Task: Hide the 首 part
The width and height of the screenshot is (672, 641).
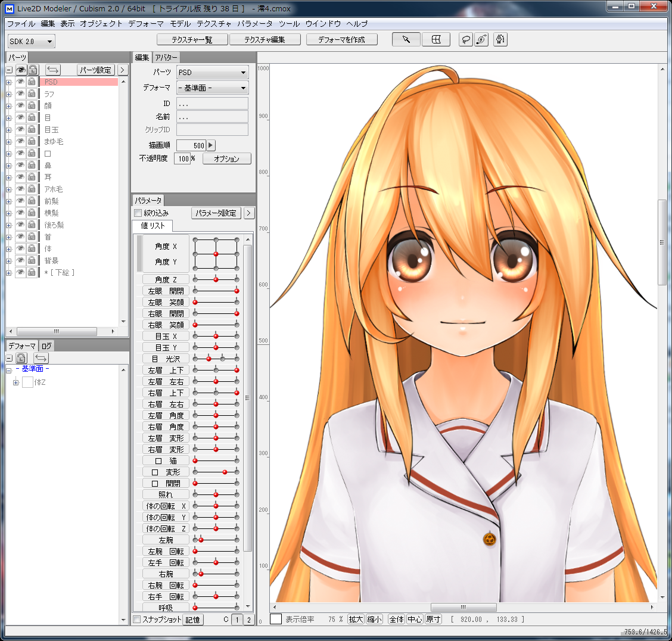Action: [20, 237]
